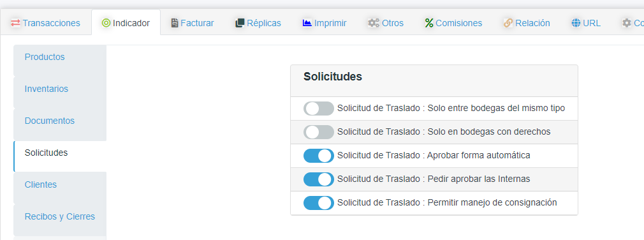The width and height of the screenshot is (644, 240).
Task: Turn off Pedir aprobar las Internas
Action: click(x=319, y=179)
